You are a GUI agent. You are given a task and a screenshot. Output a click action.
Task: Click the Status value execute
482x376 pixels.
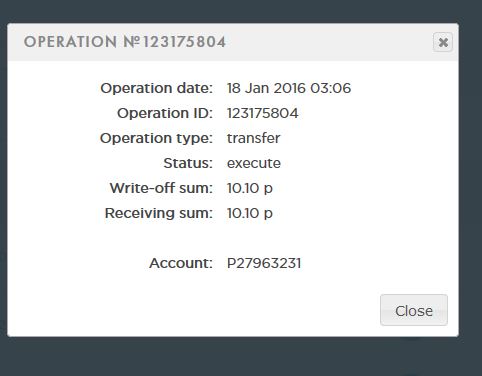(x=254, y=163)
